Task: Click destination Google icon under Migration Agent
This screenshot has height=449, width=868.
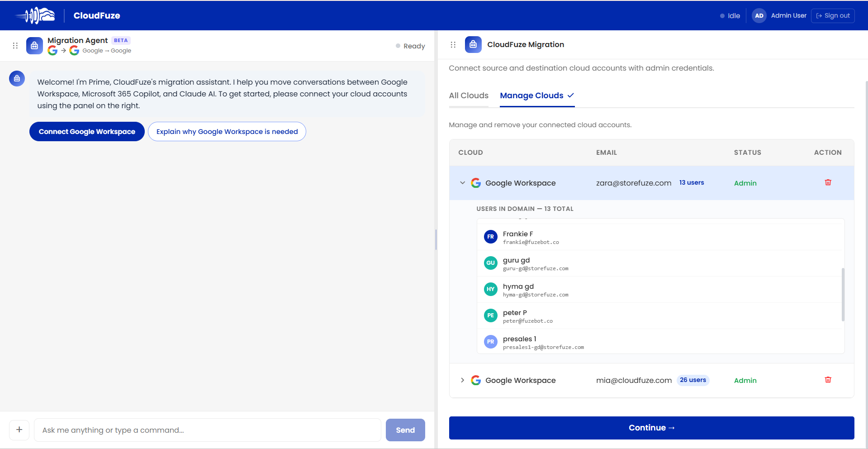Action: (x=74, y=51)
